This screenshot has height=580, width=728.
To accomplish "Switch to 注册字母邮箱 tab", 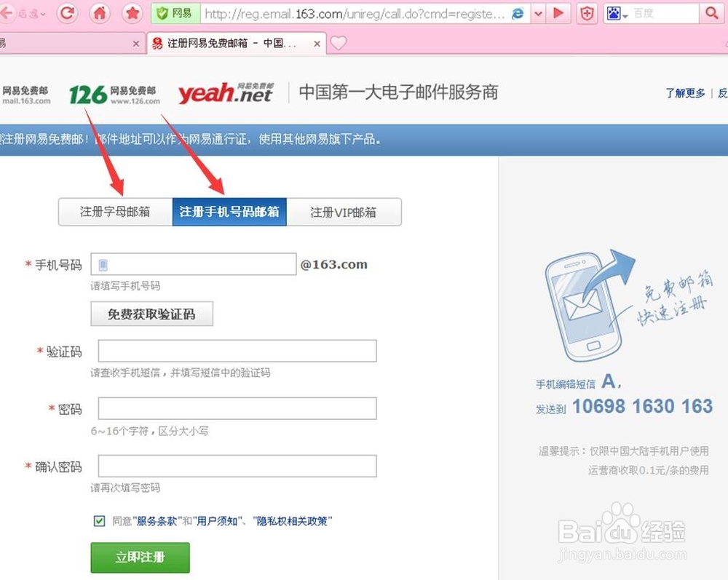I will click(115, 212).
